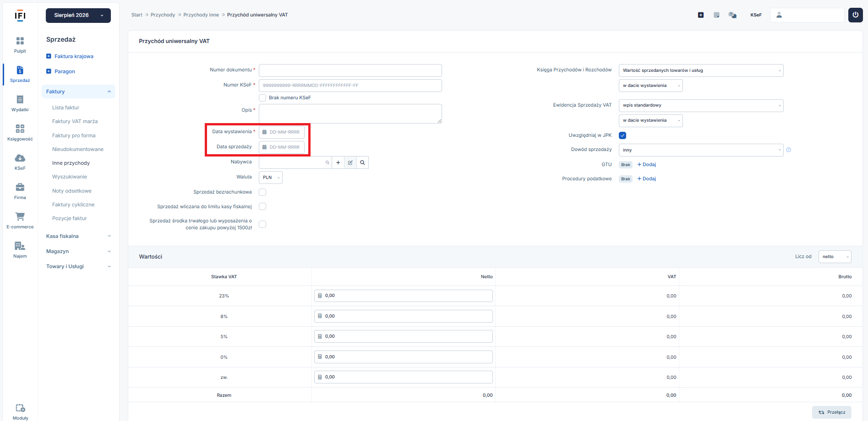The width and height of the screenshot is (868, 421).
Task: Select Noty odsetkowe menu item
Action: click(x=72, y=191)
